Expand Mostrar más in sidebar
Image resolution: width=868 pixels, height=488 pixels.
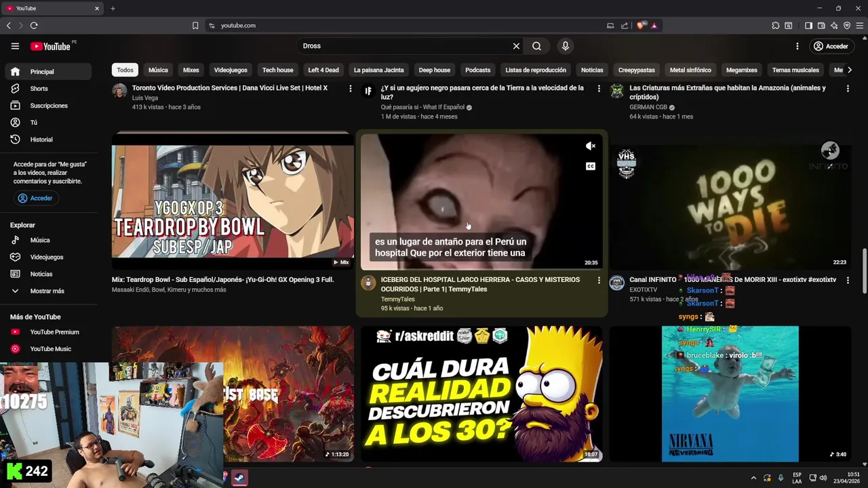(47, 291)
